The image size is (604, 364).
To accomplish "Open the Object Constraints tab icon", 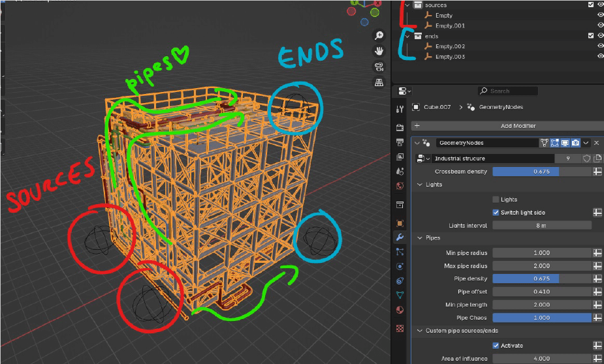I will point(400,281).
